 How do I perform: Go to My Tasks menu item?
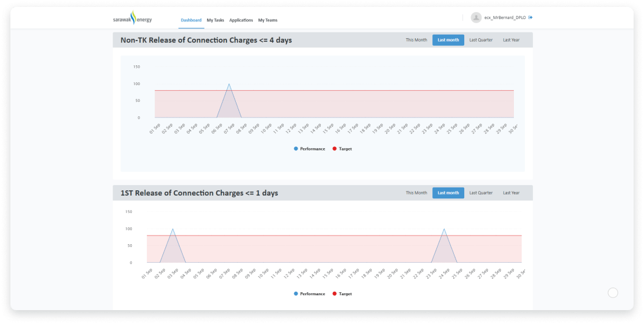[215, 20]
